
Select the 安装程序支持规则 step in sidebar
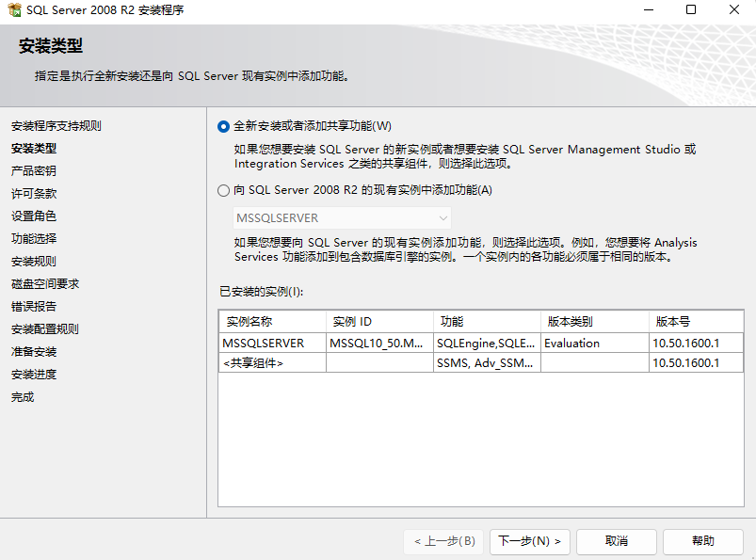(x=56, y=126)
